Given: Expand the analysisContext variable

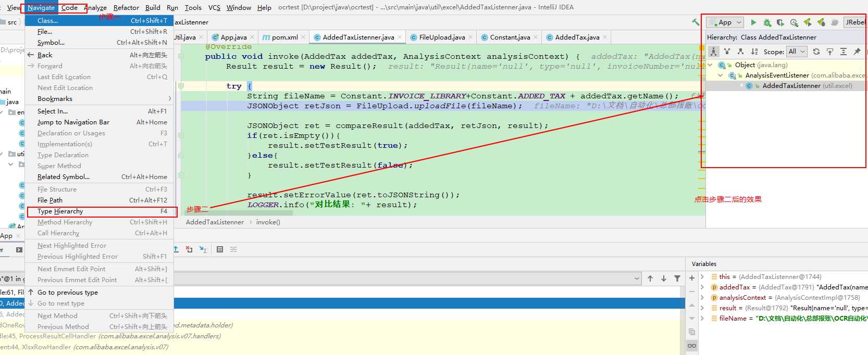Looking at the screenshot, I should pyautogui.click(x=702, y=298).
